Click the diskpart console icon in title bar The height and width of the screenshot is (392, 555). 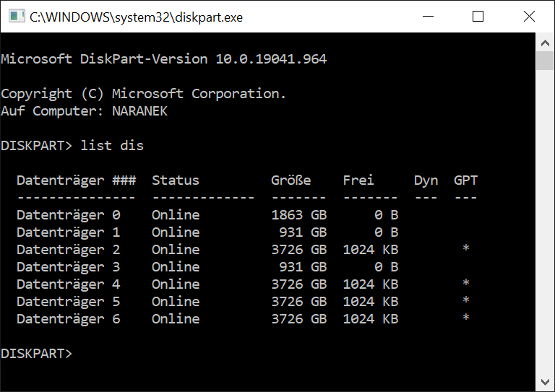[x=17, y=17]
